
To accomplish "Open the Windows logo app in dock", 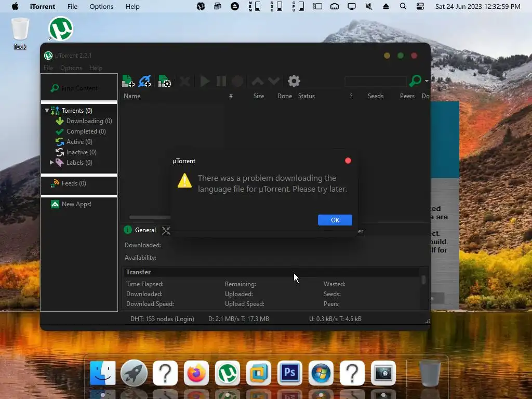I will (x=321, y=373).
